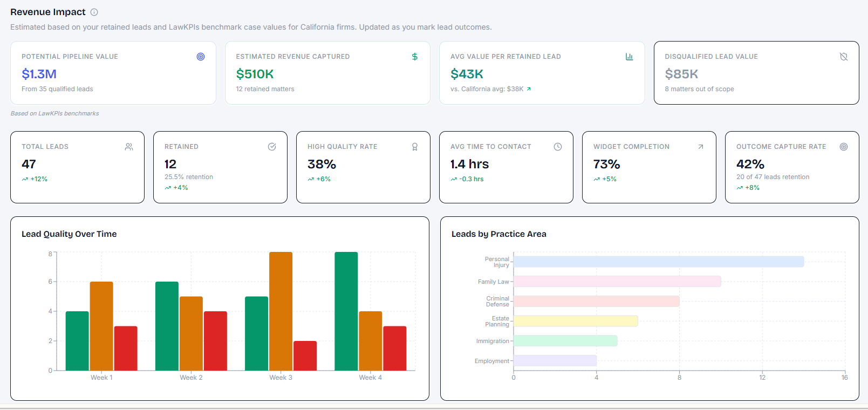868x410 pixels.
Task: Click 'From 35 qualified leads' text
Action: pyautogui.click(x=57, y=89)
